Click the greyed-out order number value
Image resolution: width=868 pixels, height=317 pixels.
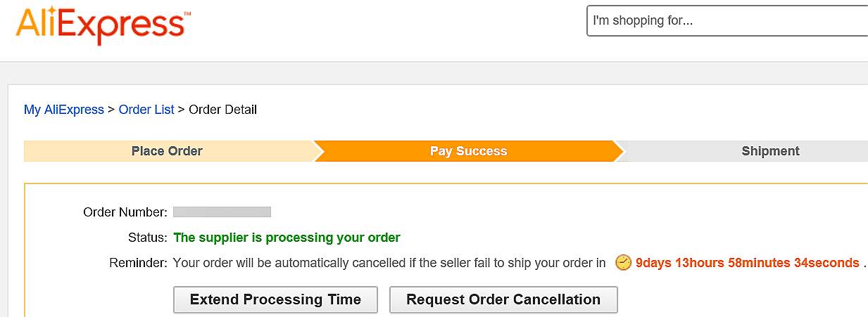222,212
